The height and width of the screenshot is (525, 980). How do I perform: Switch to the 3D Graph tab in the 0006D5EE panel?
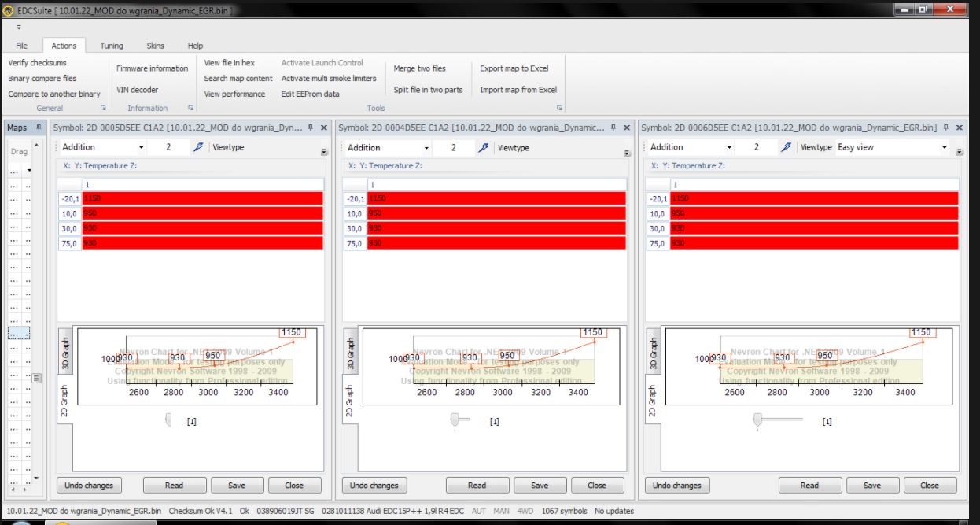(654, 353)
